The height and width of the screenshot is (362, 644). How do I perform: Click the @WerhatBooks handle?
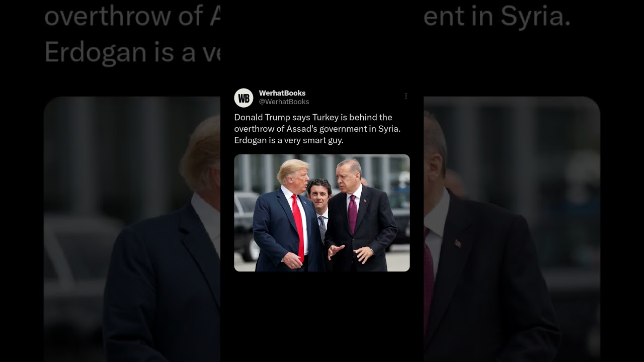(284, 102)
